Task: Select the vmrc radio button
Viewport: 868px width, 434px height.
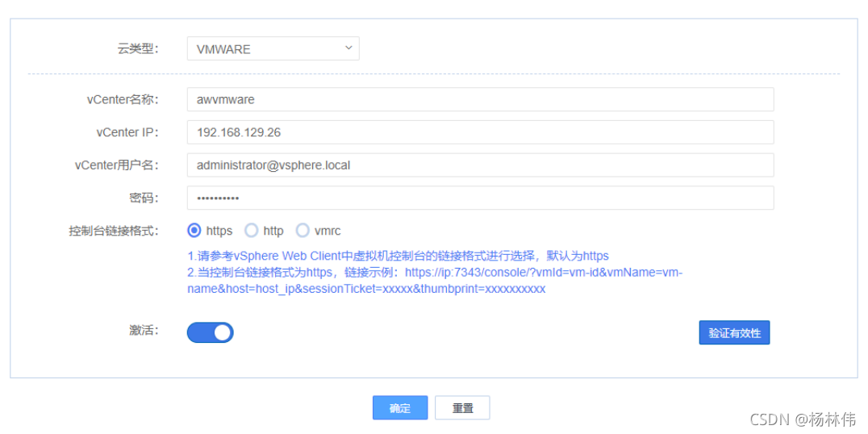Action: [x=303, y=230]
